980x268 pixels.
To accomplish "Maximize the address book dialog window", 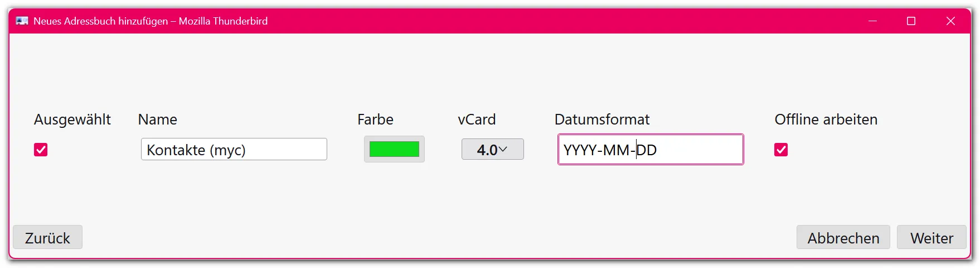I will click(x=911, y=21).
